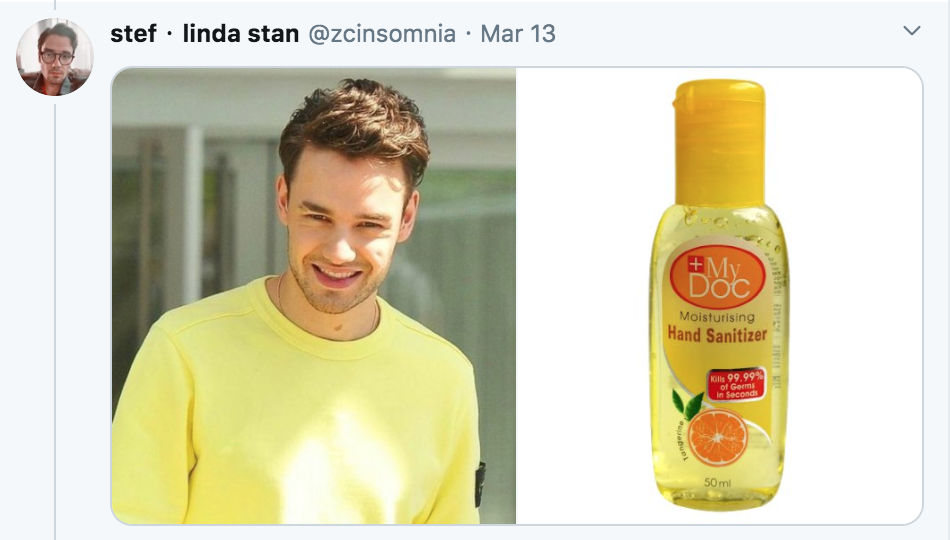This screenshot has height=540, width=950.
Task: Click the "50 ml" text on the bottle
Action: point(717,482)
